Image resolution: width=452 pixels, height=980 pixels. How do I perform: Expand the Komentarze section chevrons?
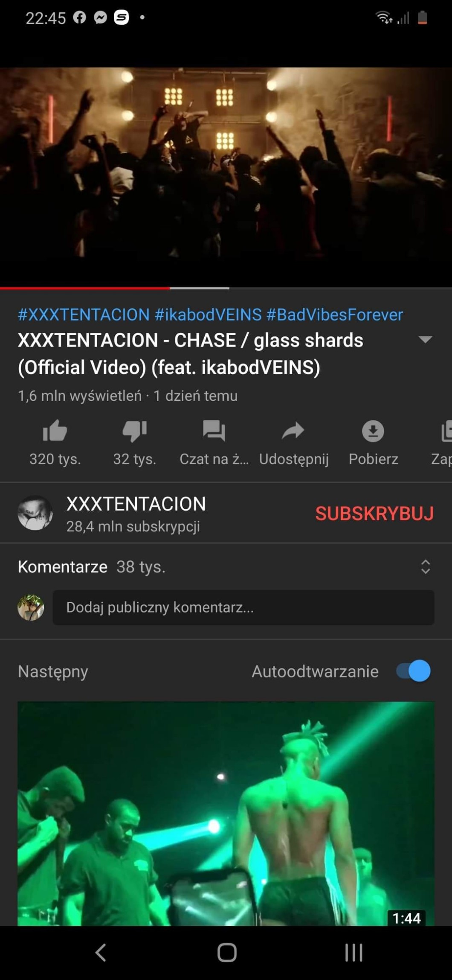pyautogui.click(x=425, y=566)
